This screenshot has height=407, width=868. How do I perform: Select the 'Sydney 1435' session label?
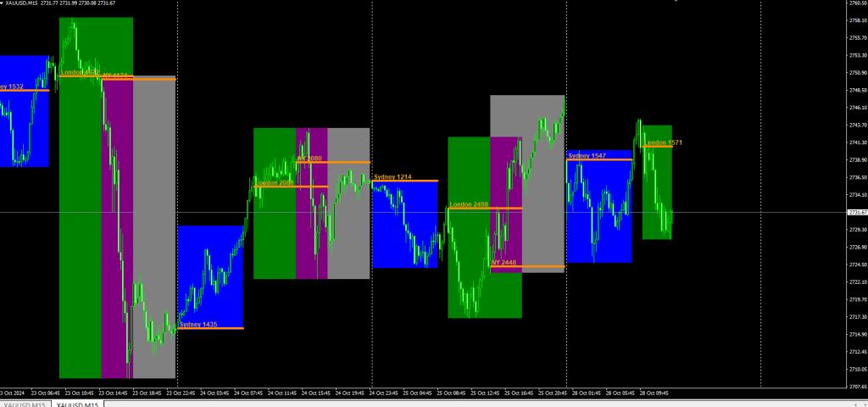[199, 325]
